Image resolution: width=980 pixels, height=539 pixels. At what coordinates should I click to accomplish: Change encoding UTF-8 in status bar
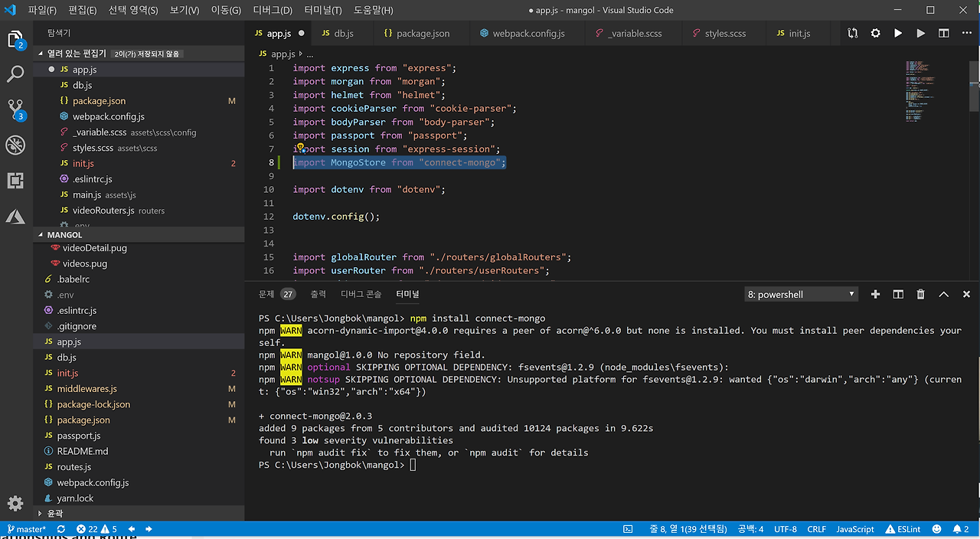(786, 529)
